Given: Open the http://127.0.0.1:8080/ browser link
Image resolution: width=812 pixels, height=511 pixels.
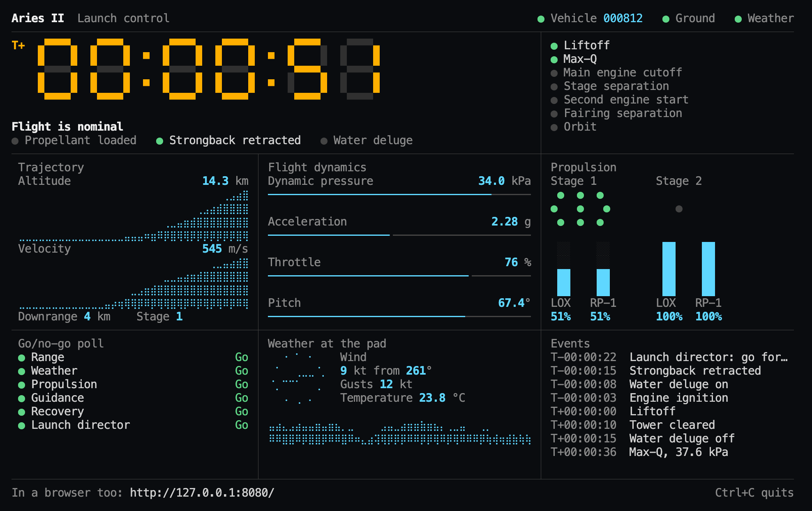Looking at the screenshot, I should point(202,493).
